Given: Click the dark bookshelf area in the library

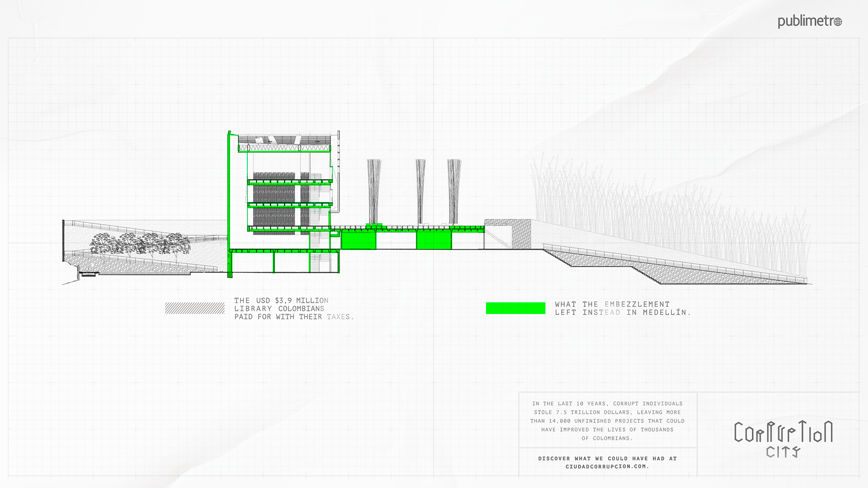Looking at the screenshot, I should point(274,193).
